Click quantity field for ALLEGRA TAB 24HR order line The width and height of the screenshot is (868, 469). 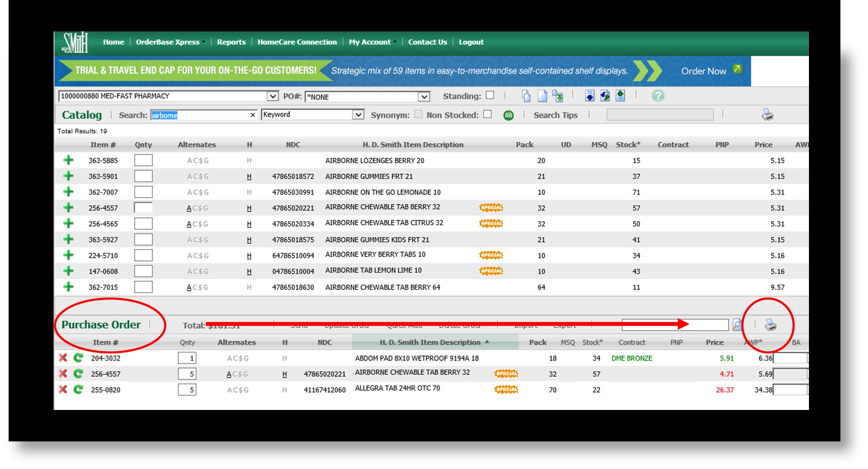[x=187, y=390]
